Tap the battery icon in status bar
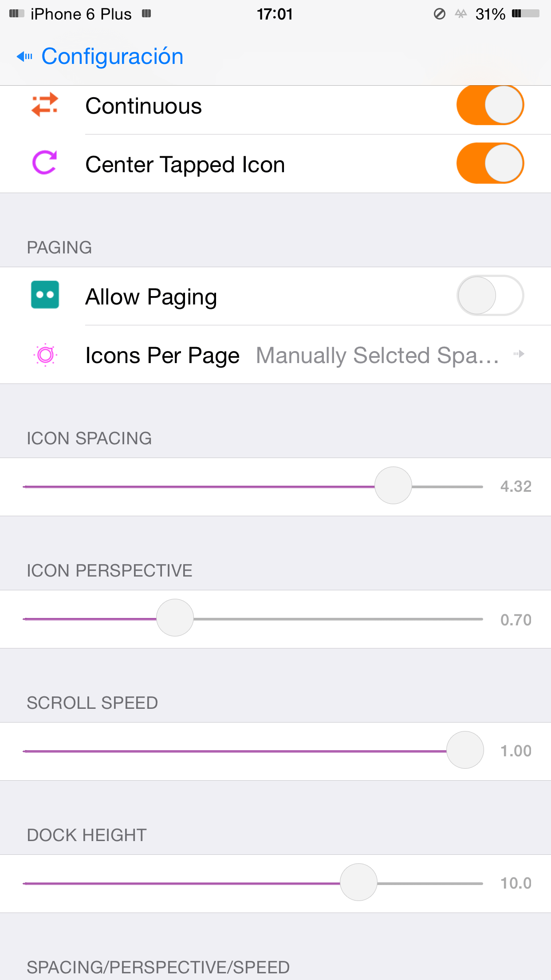551x980 pixels. tap(525, 14)
